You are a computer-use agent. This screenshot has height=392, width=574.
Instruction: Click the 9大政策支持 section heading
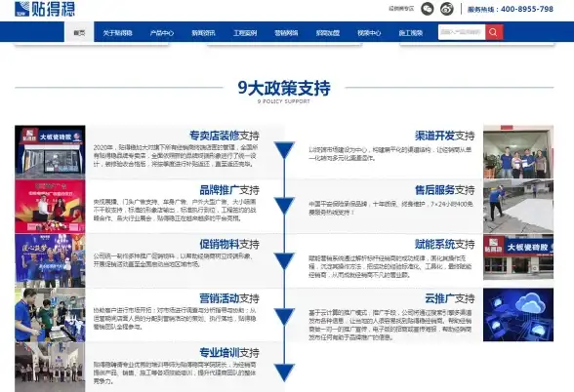click(284, 88)
